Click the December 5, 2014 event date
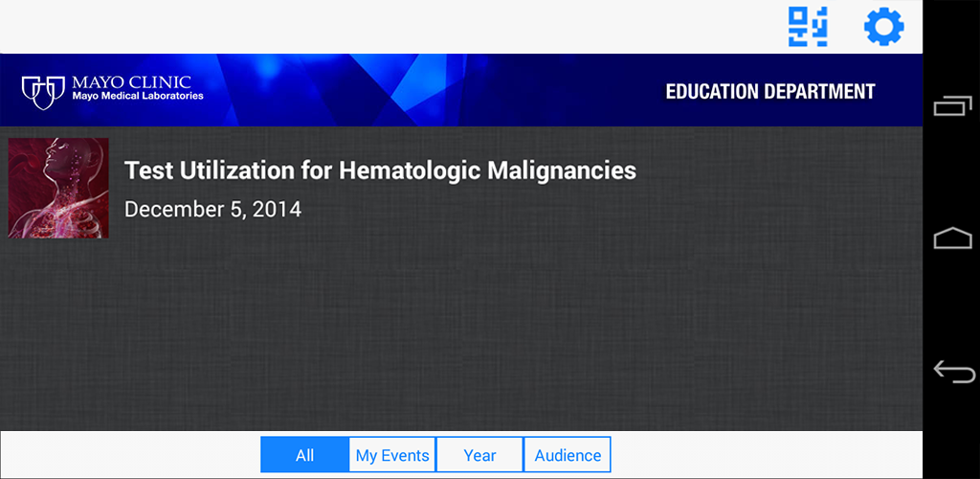The image size is (980, 479). point(212,209)
